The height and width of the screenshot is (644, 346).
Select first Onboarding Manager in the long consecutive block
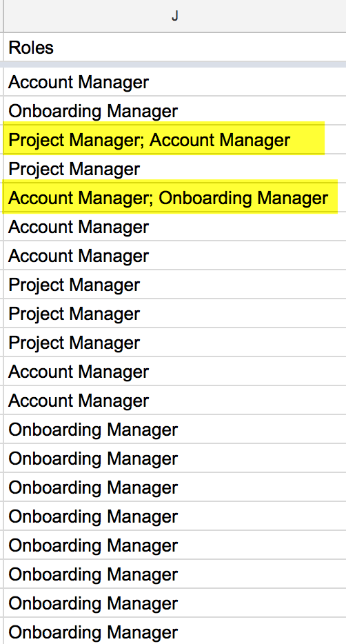pos(175,430)
